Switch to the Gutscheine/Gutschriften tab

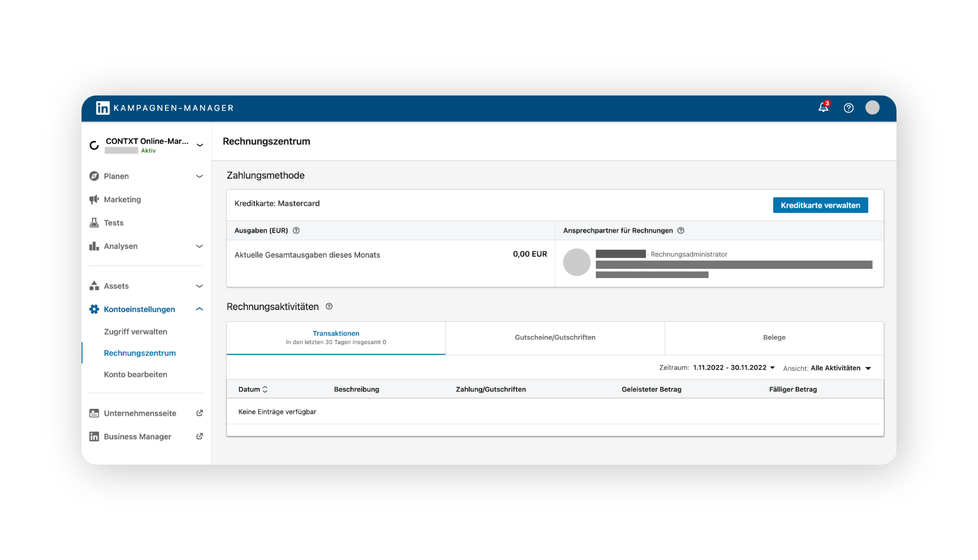coord(555,338)
